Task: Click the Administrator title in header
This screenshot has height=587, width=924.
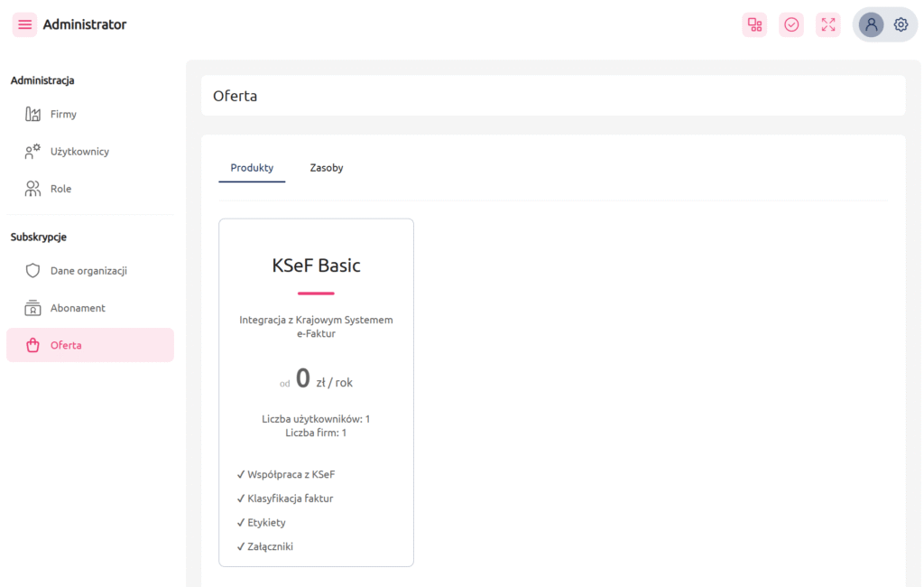Action: pos(85,24)
